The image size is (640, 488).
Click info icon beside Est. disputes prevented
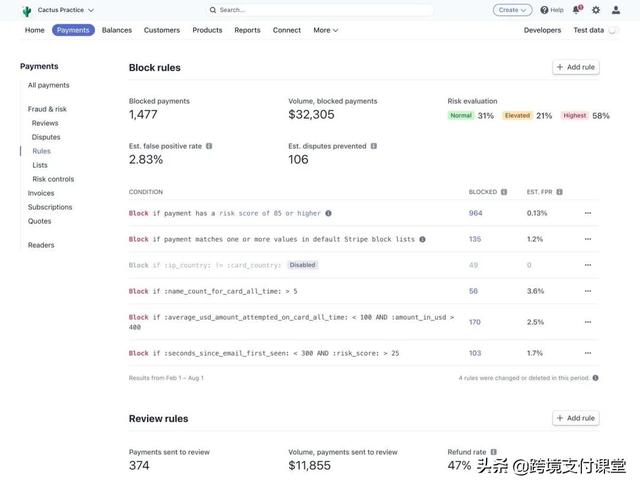click(374, 146)
